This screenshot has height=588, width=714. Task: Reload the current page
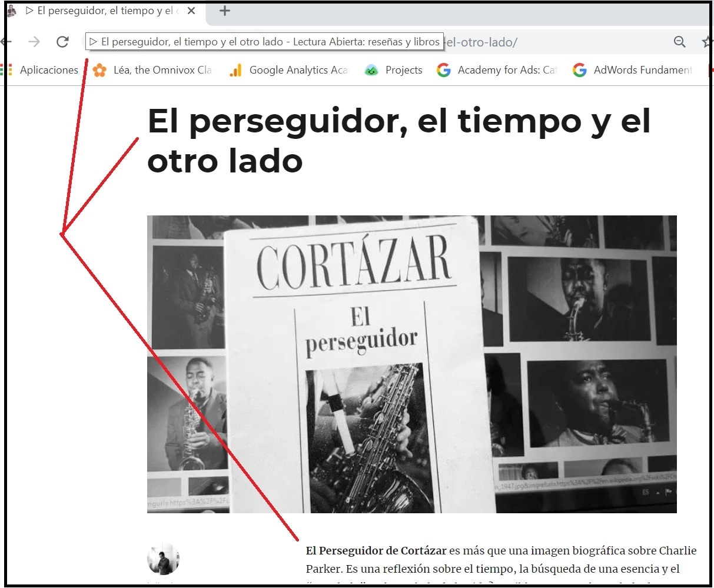coord(62,42)
